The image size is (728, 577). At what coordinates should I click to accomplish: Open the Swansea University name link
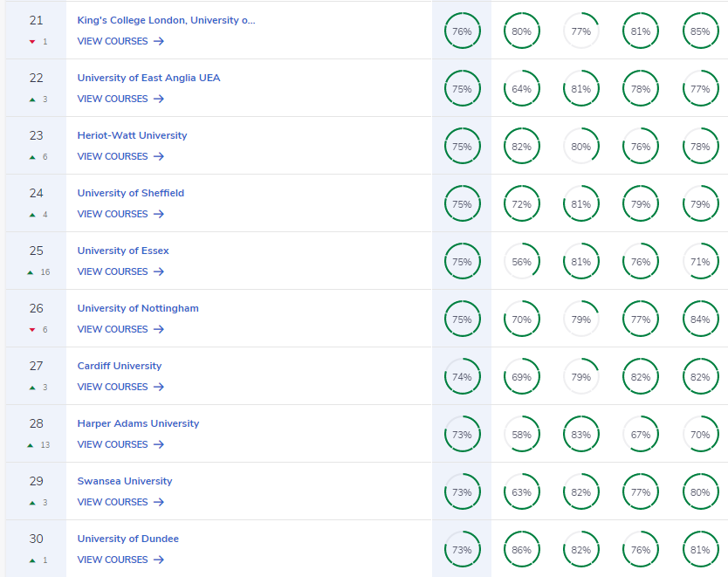click(125, 480)
